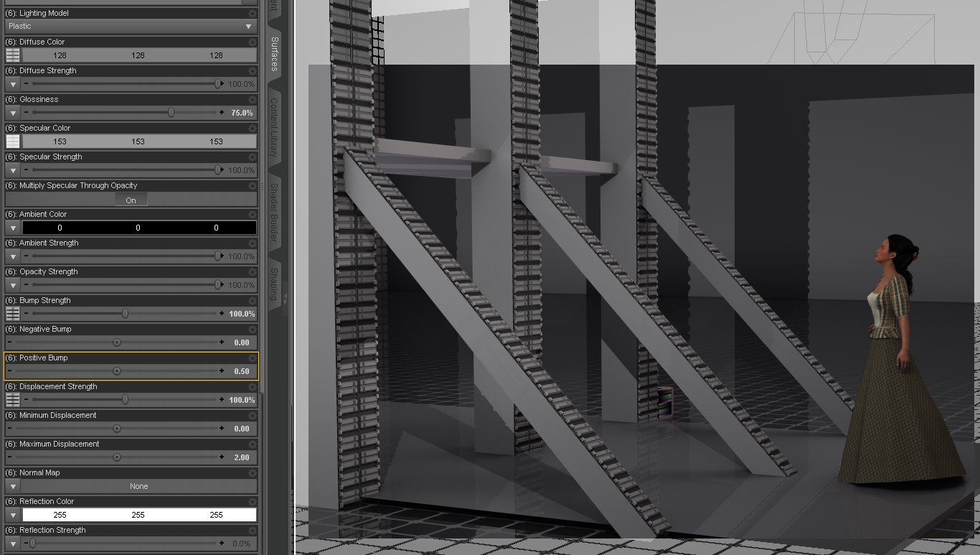The height and width of the screenshot is (555, 980).
Task: Open the Diffuse Strength map dropdown arrow
Action: (13, 84)
